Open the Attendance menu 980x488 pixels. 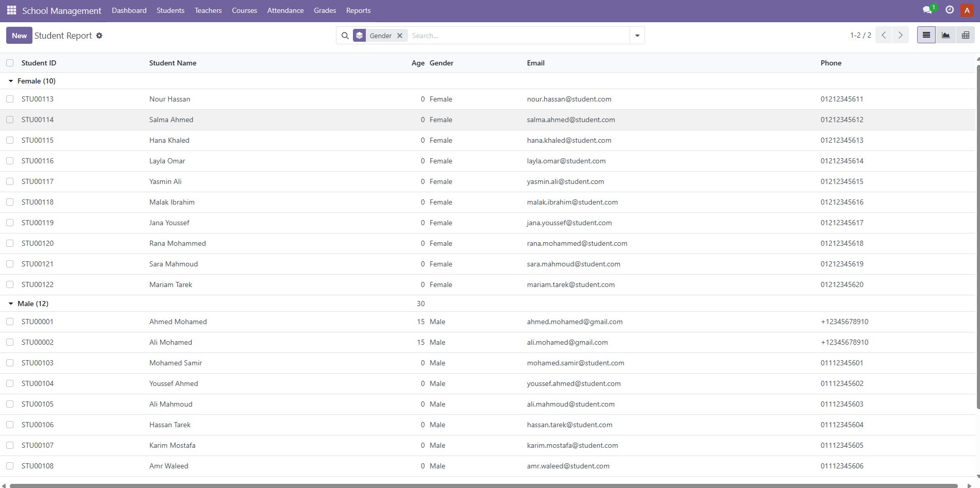click(285, 10)
